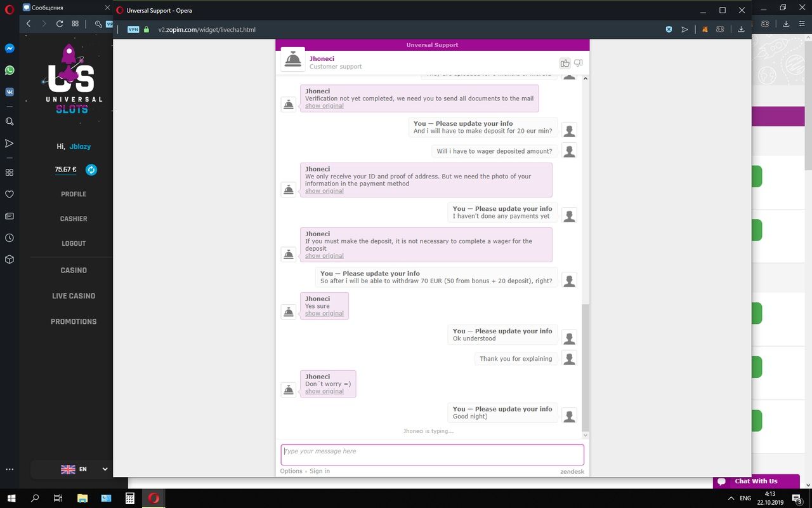Open Options link below chat input
The height and width of the screenshot is (508, 812).
coord(291,471)
